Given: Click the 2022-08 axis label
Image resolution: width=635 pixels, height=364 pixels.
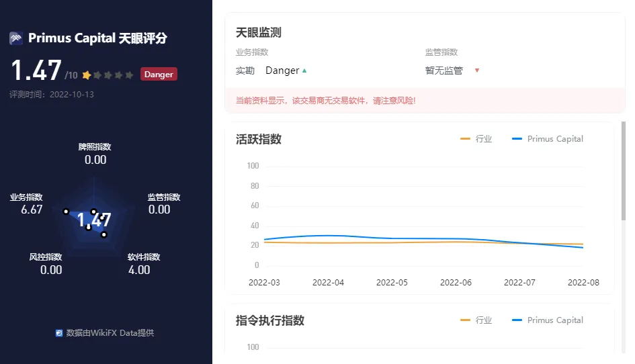Looking at the screenshot, I should [x=583, y=283].
